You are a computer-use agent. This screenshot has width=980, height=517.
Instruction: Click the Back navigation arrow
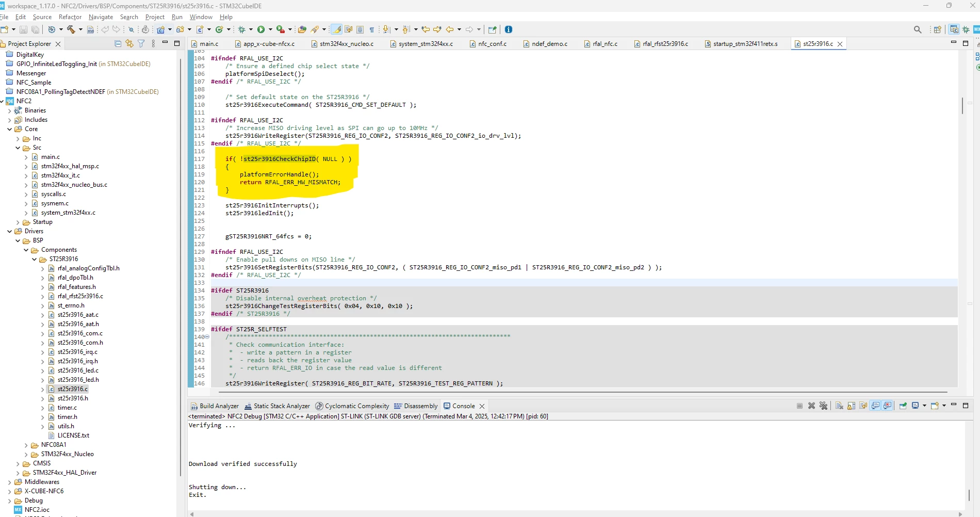450,29
